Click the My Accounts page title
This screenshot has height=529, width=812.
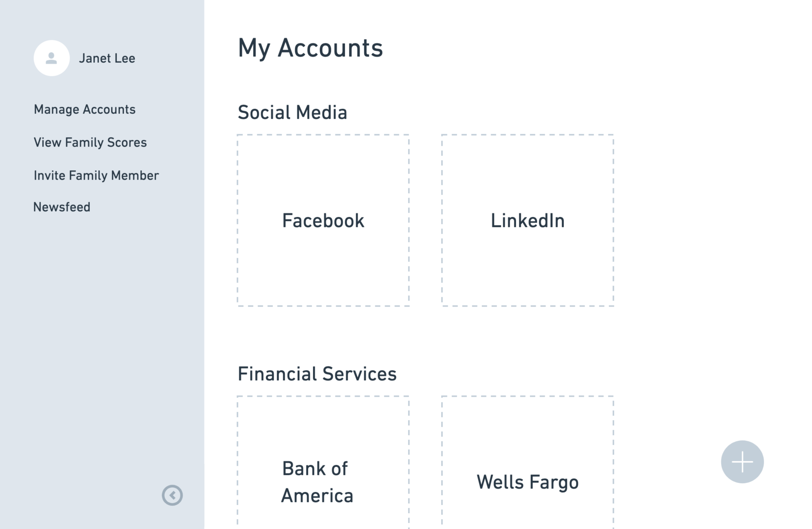(x=310, y=48)
